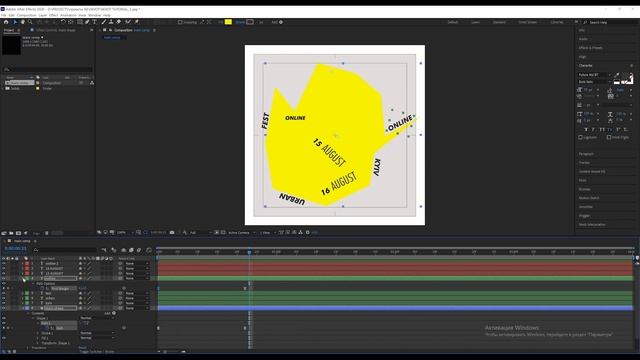Screen dimensions: 640x360
Task: Select the Roto Brush tool
Action: coord(128,22)
